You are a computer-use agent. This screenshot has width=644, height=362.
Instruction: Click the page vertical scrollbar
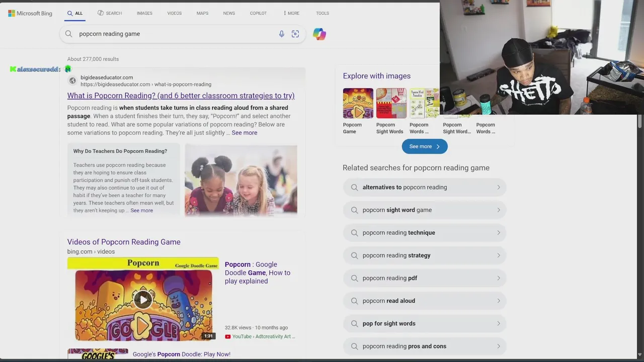(x=640, y=121)
